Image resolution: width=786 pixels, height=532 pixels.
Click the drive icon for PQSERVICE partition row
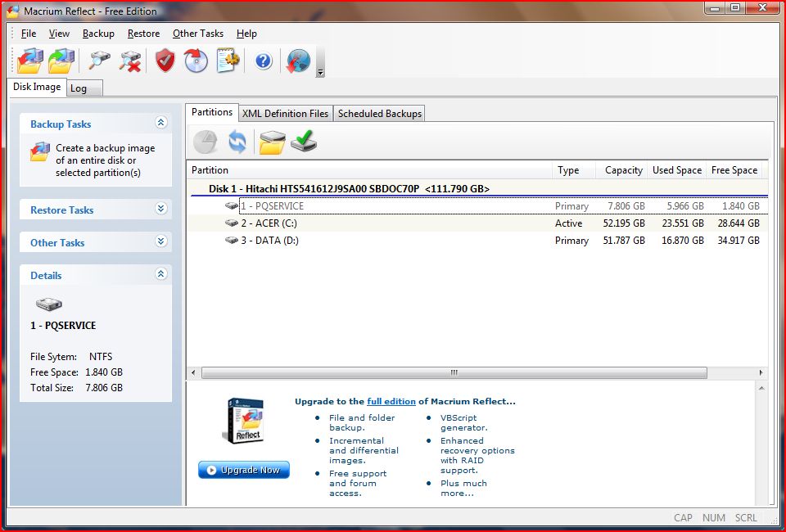coord(232,206)
